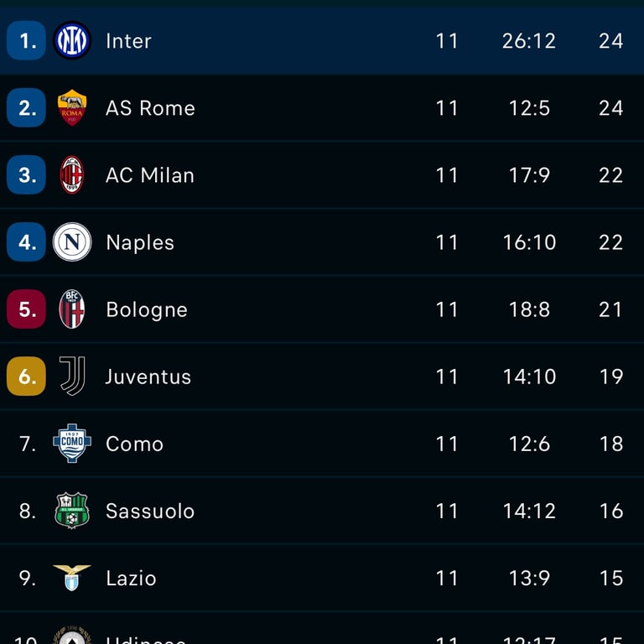Select the Naples 'N' badge logo
644x644 pixels.
[72, 241]
